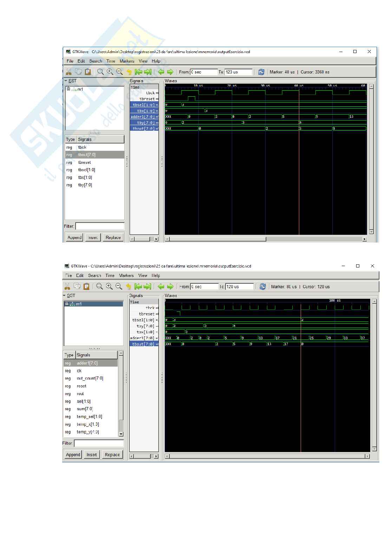Click the Filter input field in lower window
The image size is (392, 555).
click(99, 443)
